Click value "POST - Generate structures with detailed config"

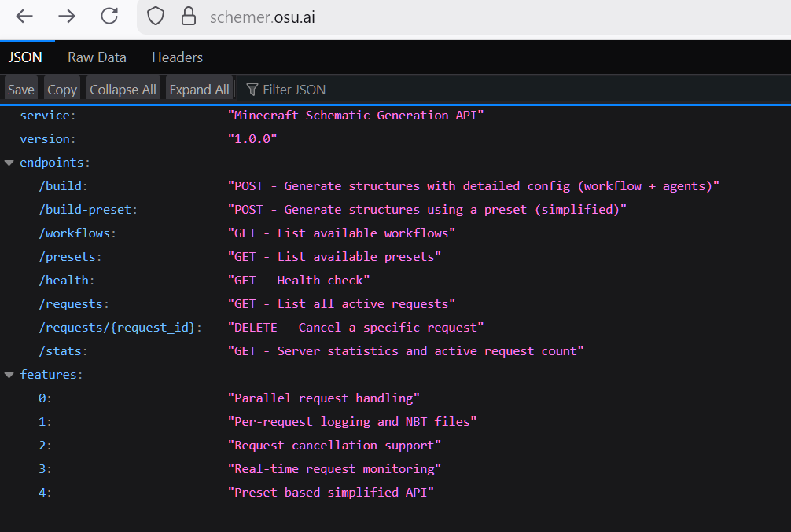(x=473, y=186)
